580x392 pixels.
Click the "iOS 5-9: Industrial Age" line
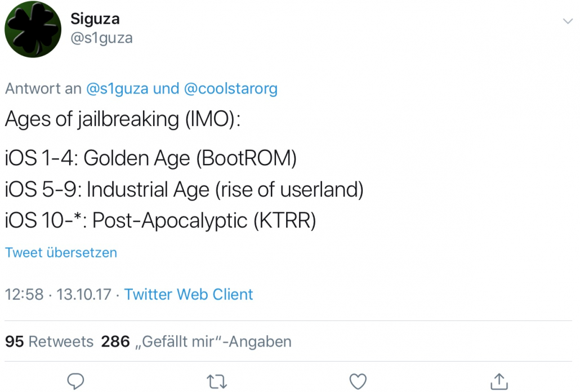[x=184, y=190]
